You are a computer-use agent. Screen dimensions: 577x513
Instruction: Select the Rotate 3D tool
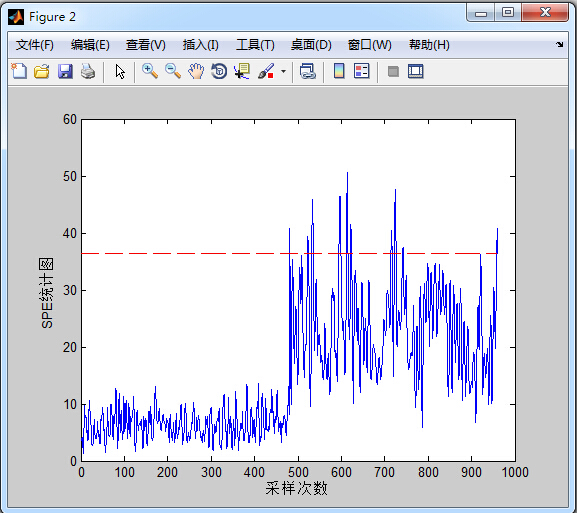click(x=219, y=71)
